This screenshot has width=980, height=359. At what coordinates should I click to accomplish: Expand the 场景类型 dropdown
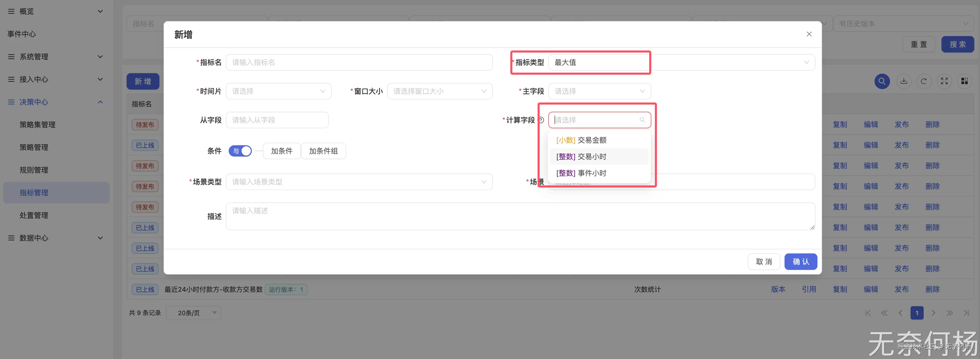pyautogui.click(x=359, y=182)
